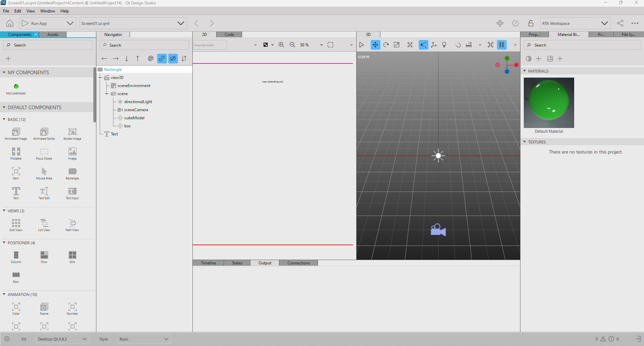644x346 pixels.
Task: Toggle the perspective camera mode button
Action: pos(423,45)
